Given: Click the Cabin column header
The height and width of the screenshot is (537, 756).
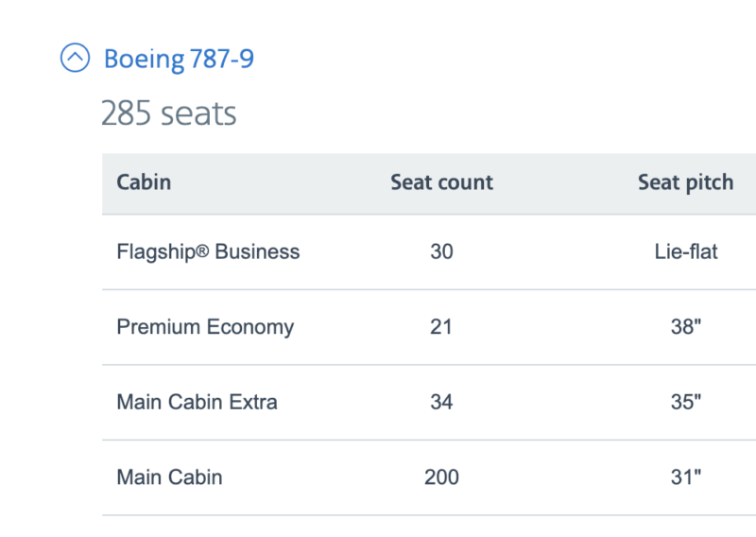Looking at the screenshot, I should (144, 182).
